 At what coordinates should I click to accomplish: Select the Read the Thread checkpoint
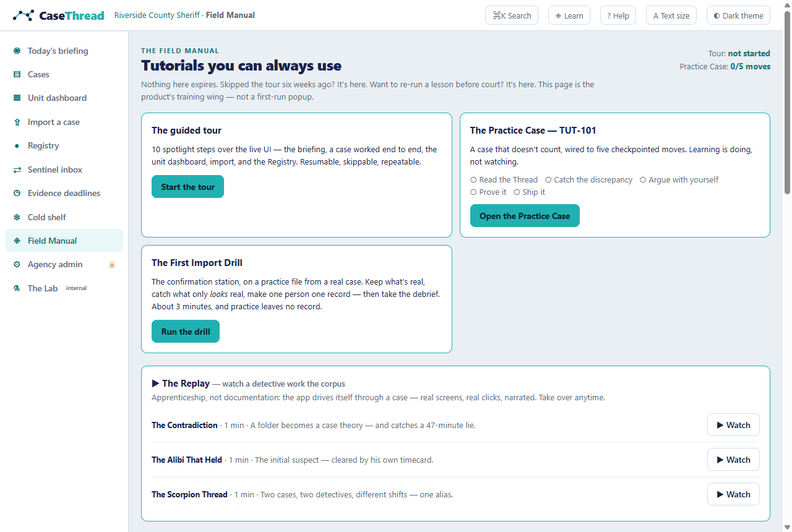504,179
